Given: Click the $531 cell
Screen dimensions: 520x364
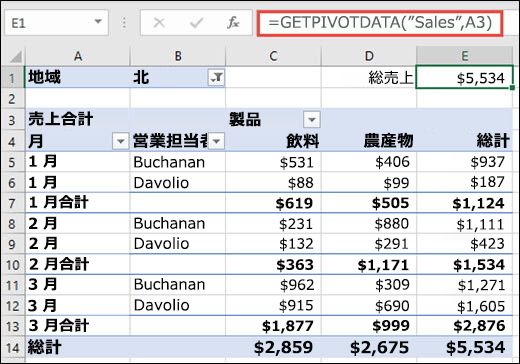Looking at the screenshot, I should tap(273, 162).
